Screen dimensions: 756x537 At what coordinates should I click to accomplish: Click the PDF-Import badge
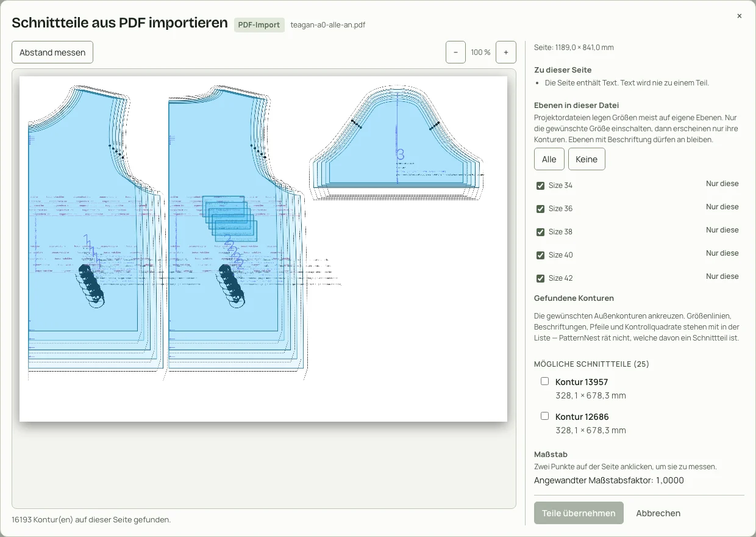[259, 25]
